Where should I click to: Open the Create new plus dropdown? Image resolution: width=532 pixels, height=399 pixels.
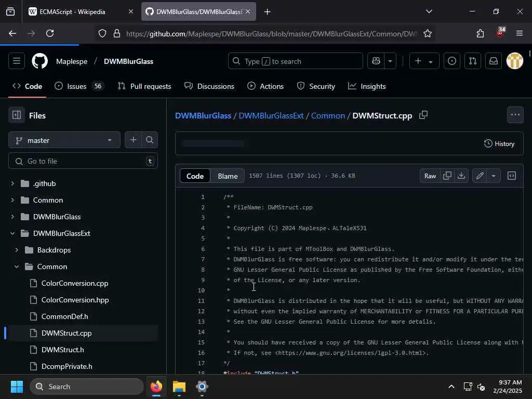click(x=424, y=61)
